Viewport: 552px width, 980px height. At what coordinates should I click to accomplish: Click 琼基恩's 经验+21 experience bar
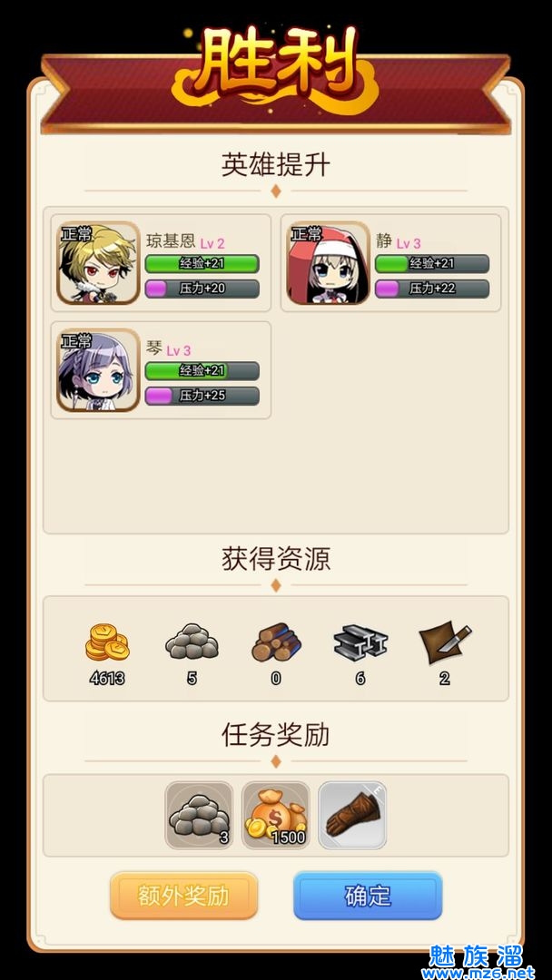pos(202,264)
